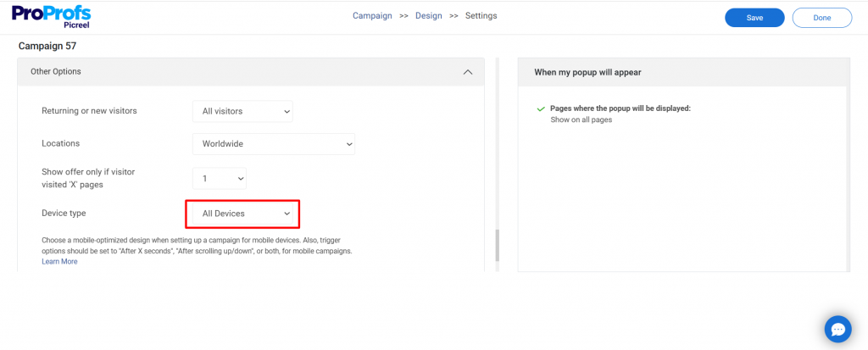The width and height of the screenshot is (868, 350).
Task: Expand the Worldwide locations dropdown
Action: point(273,144)
